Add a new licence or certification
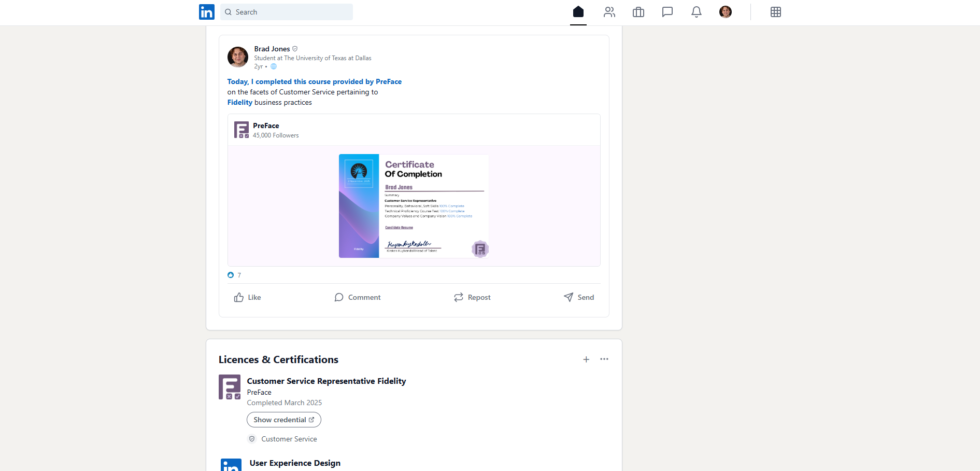This screenshot has width=980, height=471. click(586, 359)
